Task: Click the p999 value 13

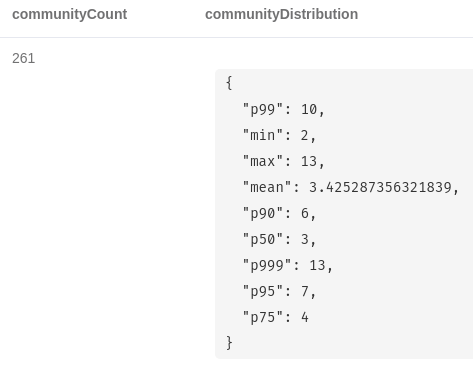Action: coord(317,265)
